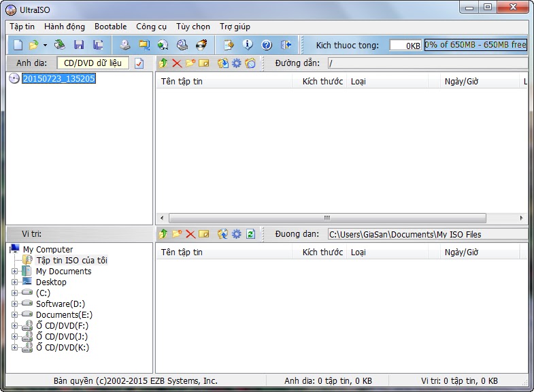Click the local path field showing My ISO Files
The width and height of the screenshot is (534, 392).
click(428, 234)
